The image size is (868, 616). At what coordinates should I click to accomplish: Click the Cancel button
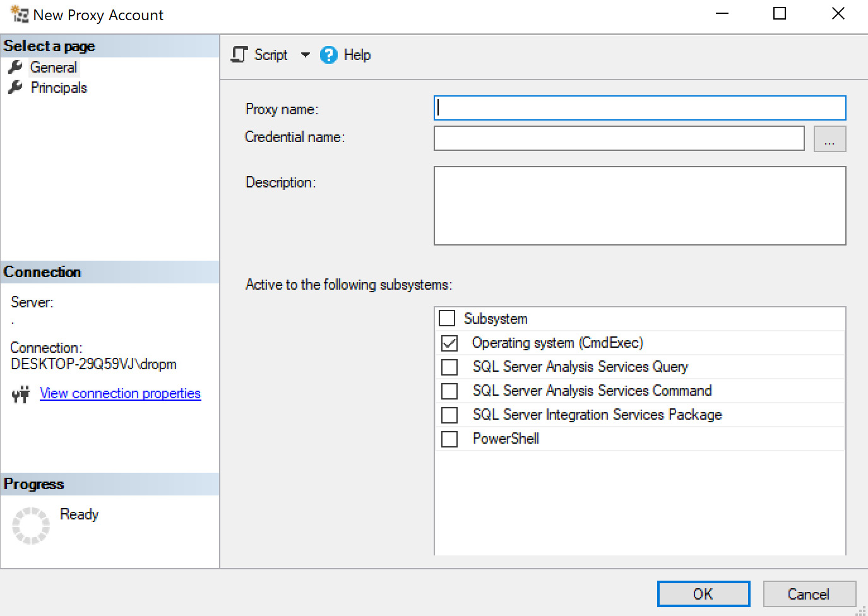(810, 593)
